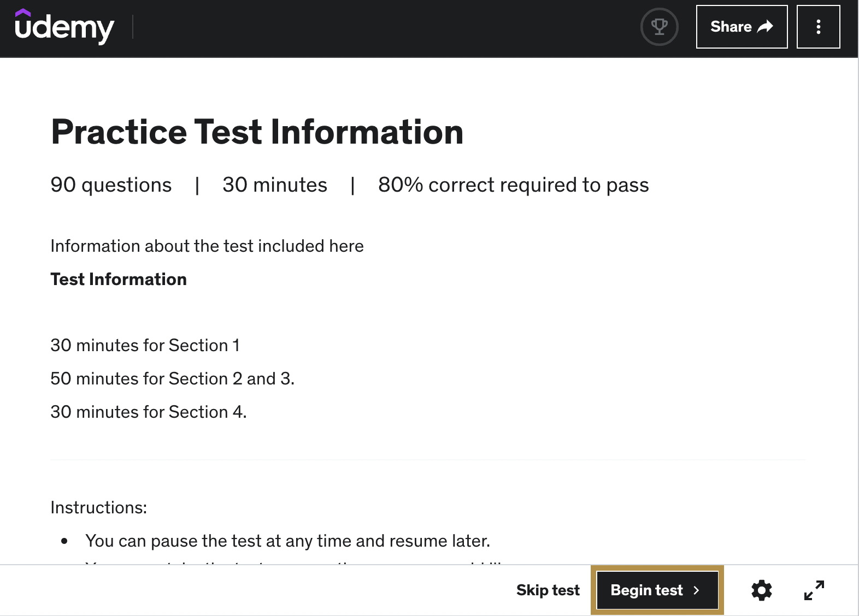859x616 pixels.
Task: Open the Share menu in the top bar
Action: point(742,26)
